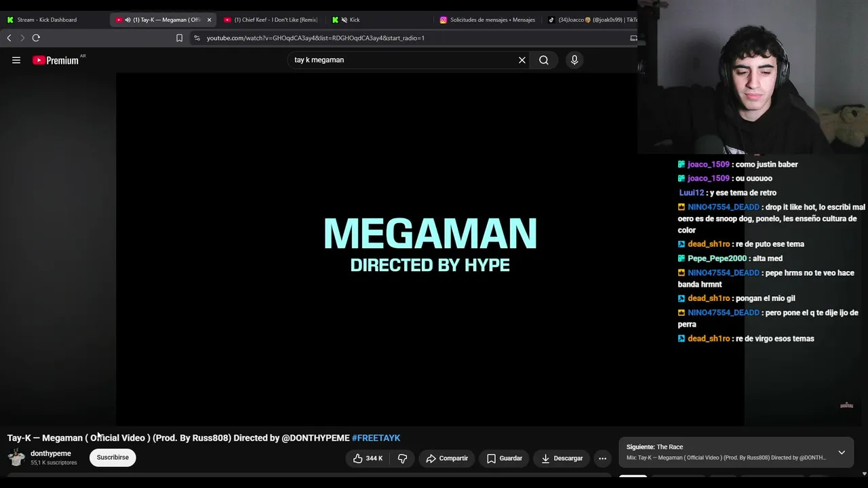Image resolution: width=868 pixels, height=488 pixels.
Task: Go back with the browser back arrow
Action: [x=9, y=38]
